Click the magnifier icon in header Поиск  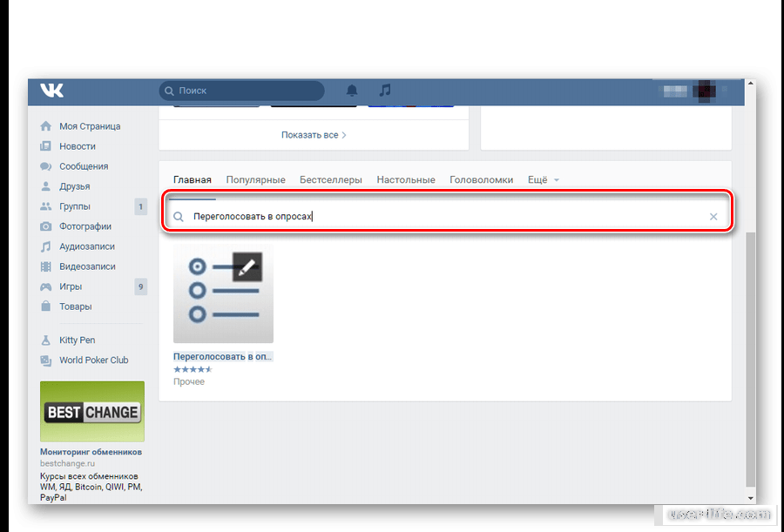pos(169,91)
